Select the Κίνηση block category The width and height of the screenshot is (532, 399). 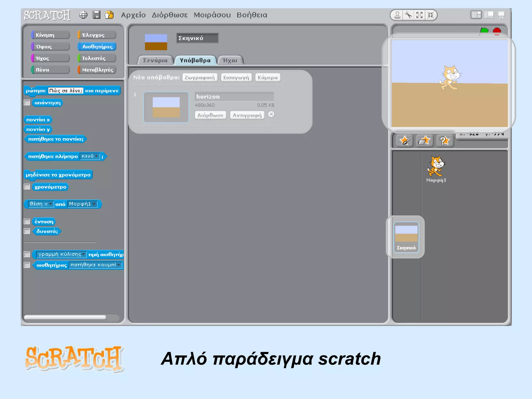(50, 35)
